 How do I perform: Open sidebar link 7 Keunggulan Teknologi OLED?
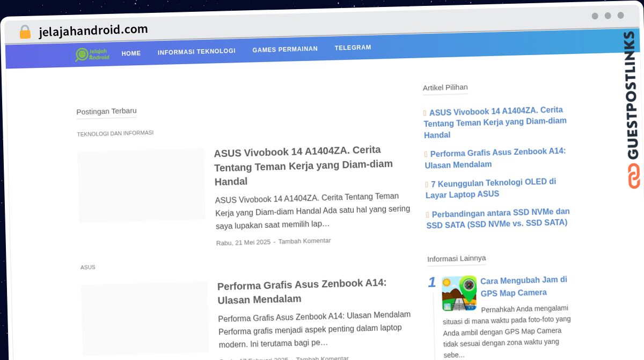491,188
